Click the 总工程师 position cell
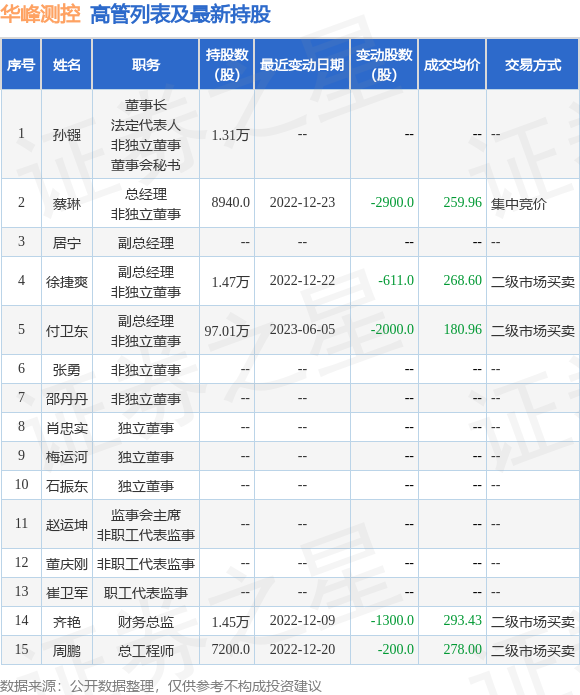Image resolution: width=580 pixels, height=695 pixels. [146, 650]
